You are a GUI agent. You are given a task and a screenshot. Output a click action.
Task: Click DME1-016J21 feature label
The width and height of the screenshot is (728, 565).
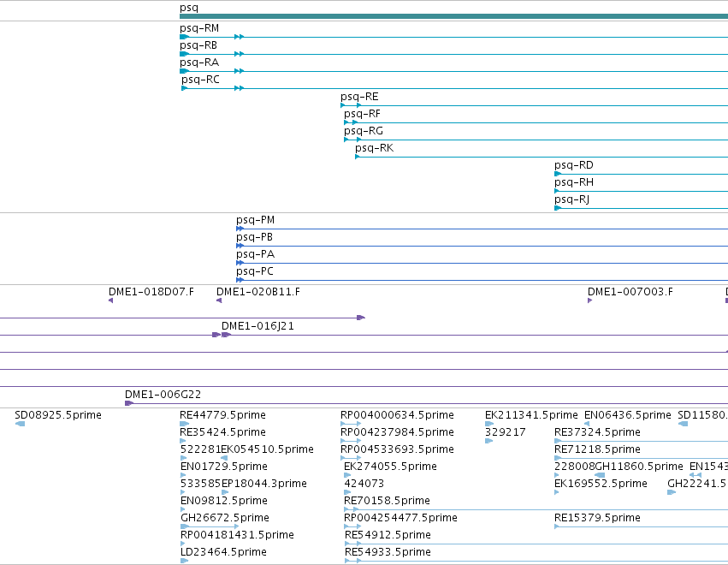click(x=257, y=326)
